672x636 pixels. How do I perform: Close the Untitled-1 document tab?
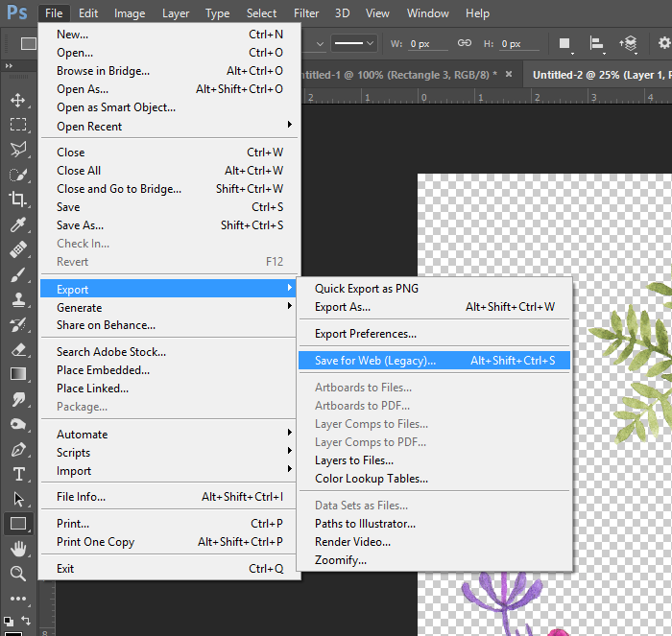coord(508,75)
